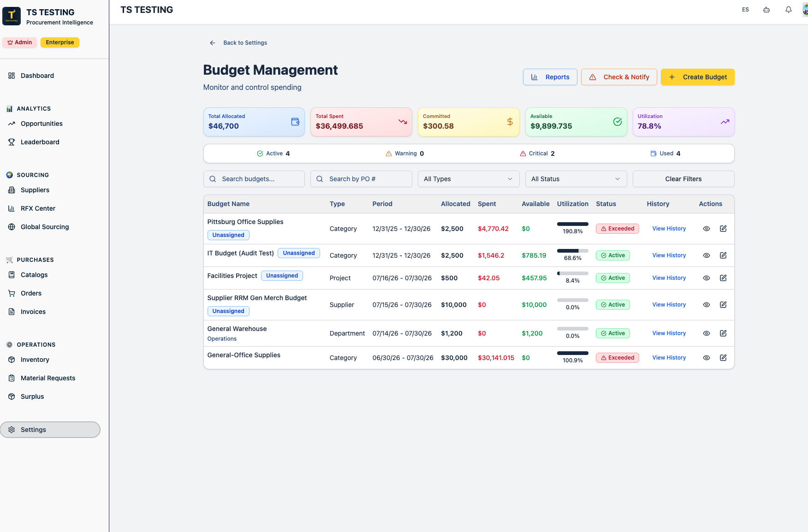Open the assistant robot icon in header
Viewport: 808px width, 532px height.
(766, 10)
